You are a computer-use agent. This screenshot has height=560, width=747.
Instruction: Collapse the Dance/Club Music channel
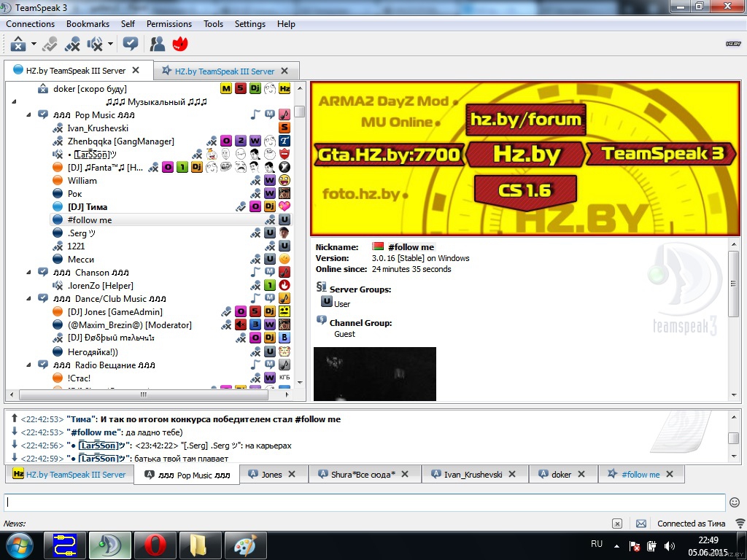coord(28,298)
